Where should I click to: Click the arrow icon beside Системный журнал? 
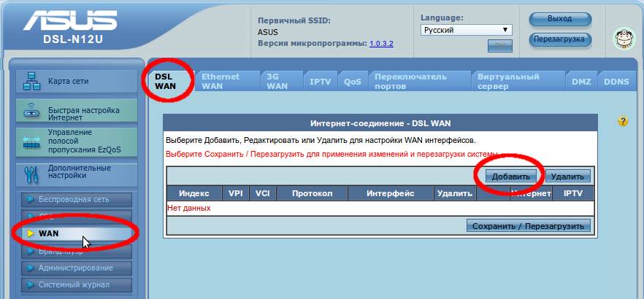pyautogui.click(x=31, y=284)
